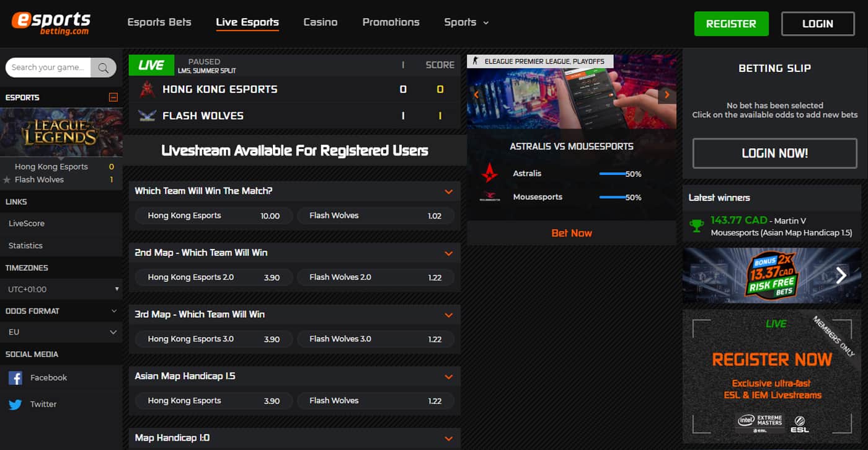Click the 143.77 CAD winner amount

click(x=739, y=220)
